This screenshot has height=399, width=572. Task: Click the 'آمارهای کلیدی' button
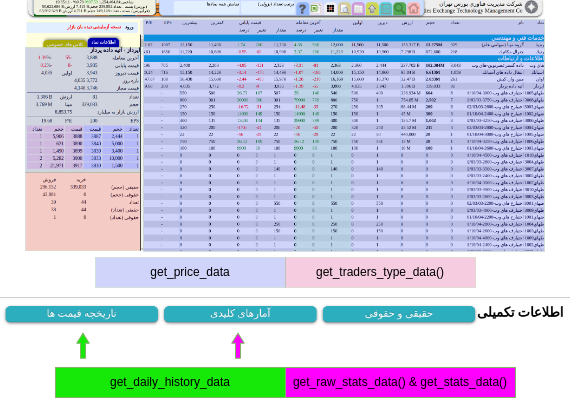240,314
